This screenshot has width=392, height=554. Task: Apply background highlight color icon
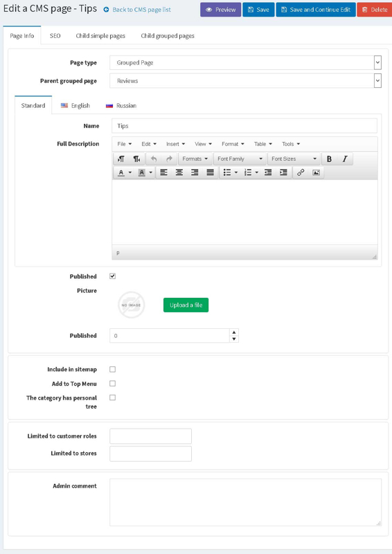point(142,172)
